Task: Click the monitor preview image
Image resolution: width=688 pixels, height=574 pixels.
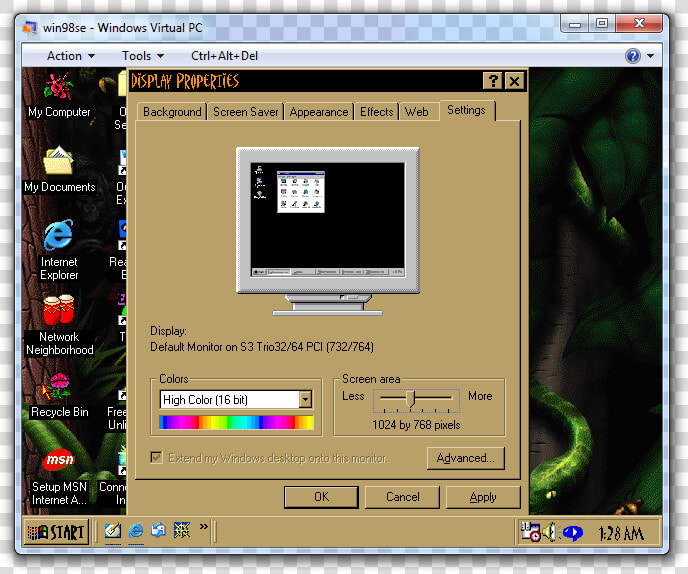Action: (328, 231)
